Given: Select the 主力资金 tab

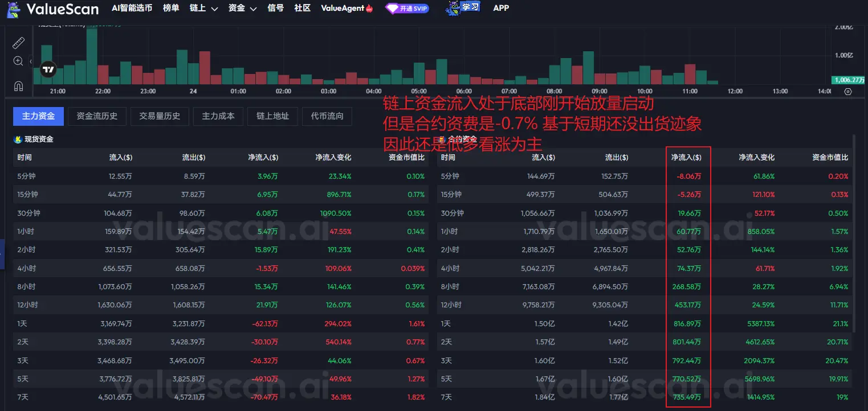Looking at the screenshot, I should pyautogui.click(x=39, y=116).
